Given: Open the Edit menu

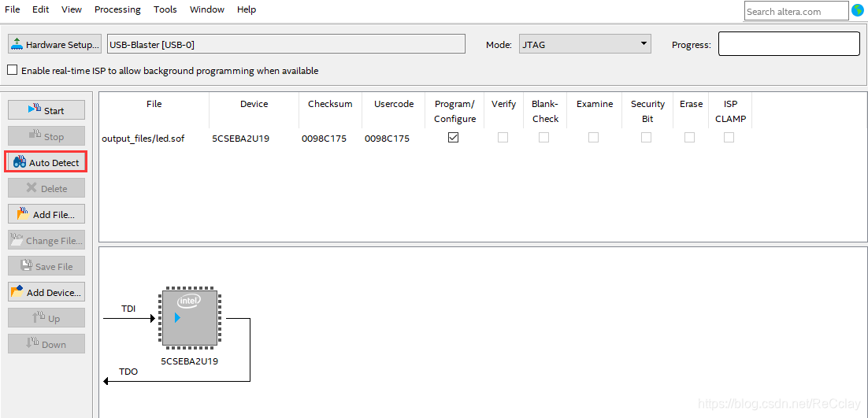Looking at the screenshot, I should tap(40, 9).
